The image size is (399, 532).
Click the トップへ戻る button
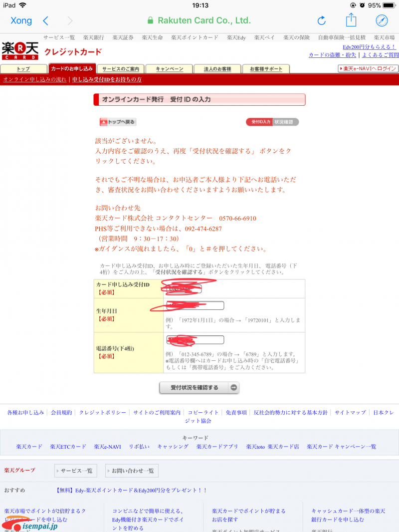tap(118, 122)
